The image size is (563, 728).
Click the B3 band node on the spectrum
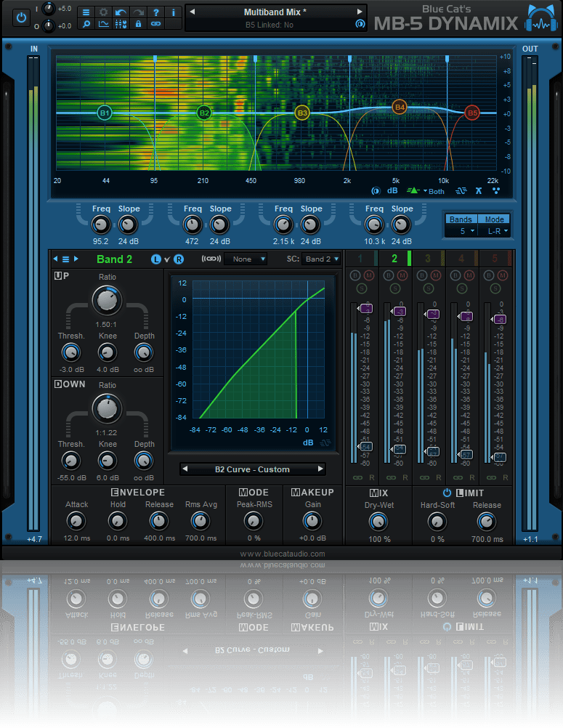coord(302,113)
